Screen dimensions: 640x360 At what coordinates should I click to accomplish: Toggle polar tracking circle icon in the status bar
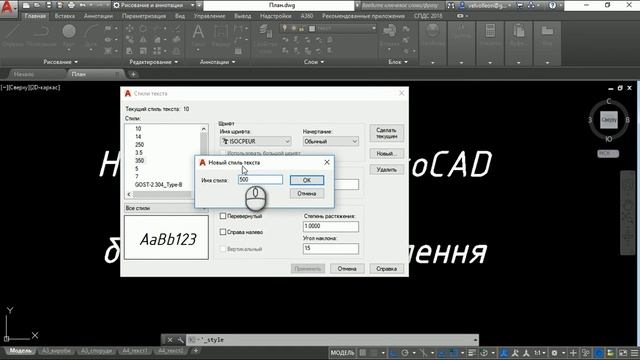point(405,353)
